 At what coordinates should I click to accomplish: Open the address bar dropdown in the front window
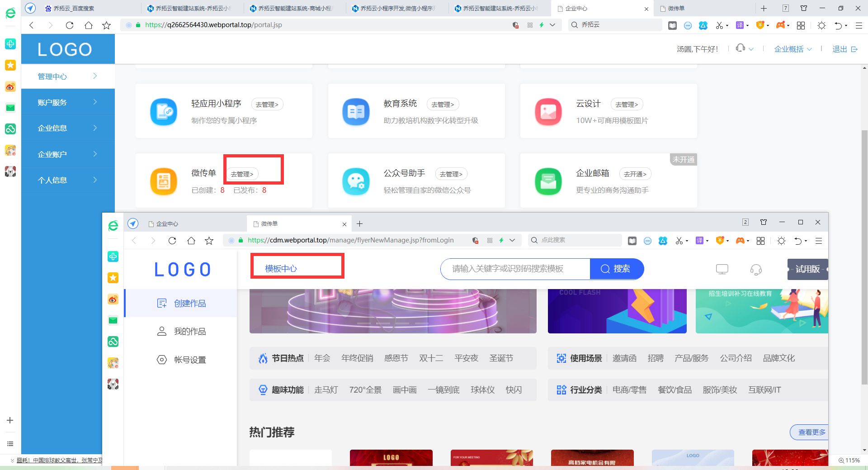pos(512,240)
